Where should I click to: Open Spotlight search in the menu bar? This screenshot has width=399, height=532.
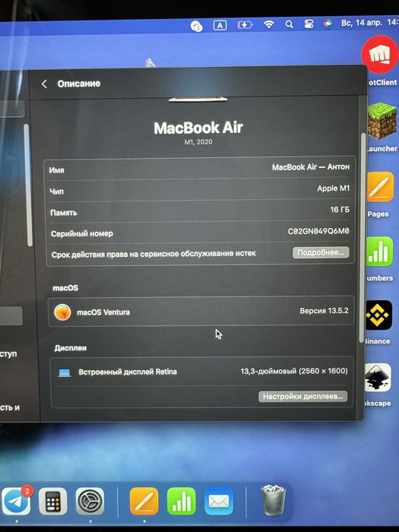[x=289, y=24]
